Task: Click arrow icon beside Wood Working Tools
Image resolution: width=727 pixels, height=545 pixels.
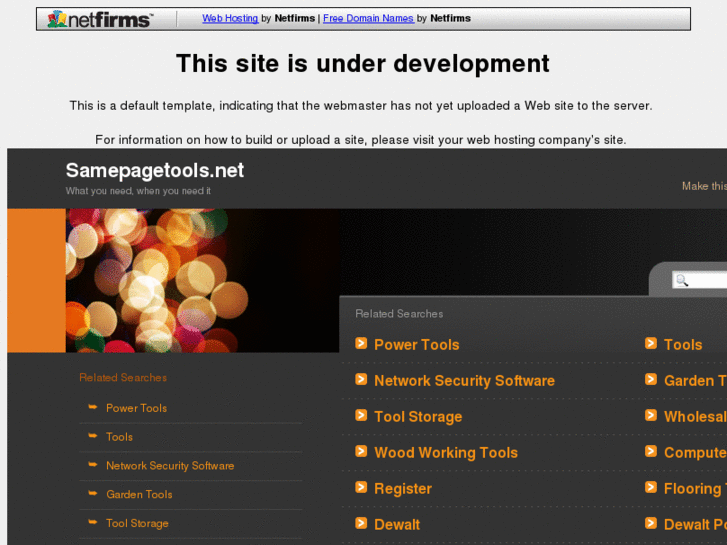Action: tap(361, 451)
